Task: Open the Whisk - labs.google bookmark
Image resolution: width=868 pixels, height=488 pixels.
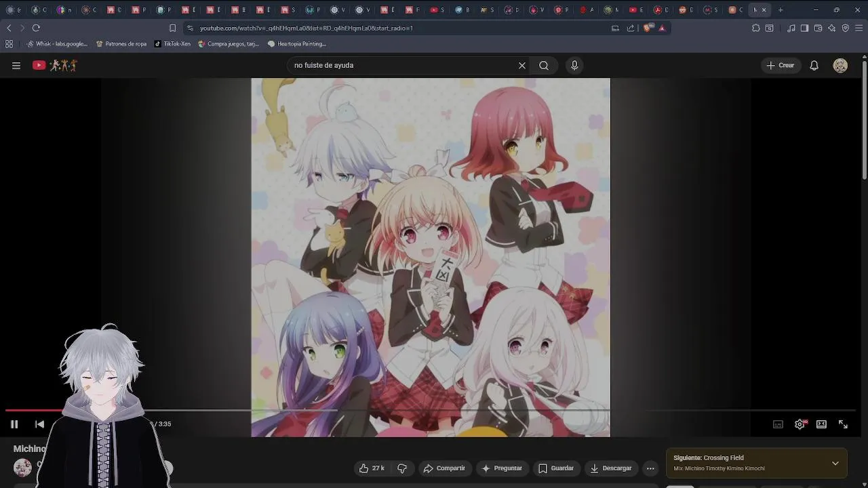Action: pos(57,43)
